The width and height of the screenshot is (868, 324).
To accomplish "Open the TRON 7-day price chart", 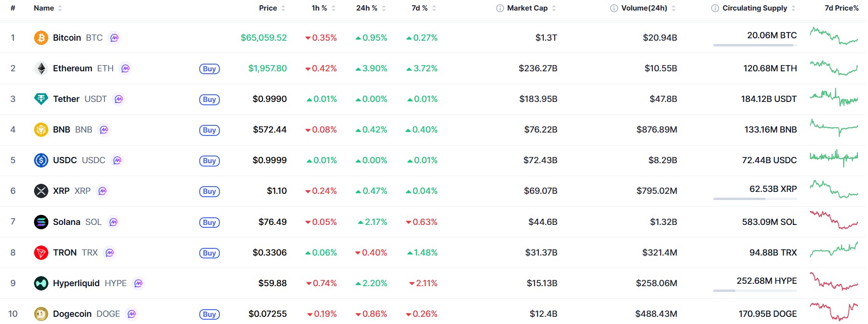I will coord(834,250).
